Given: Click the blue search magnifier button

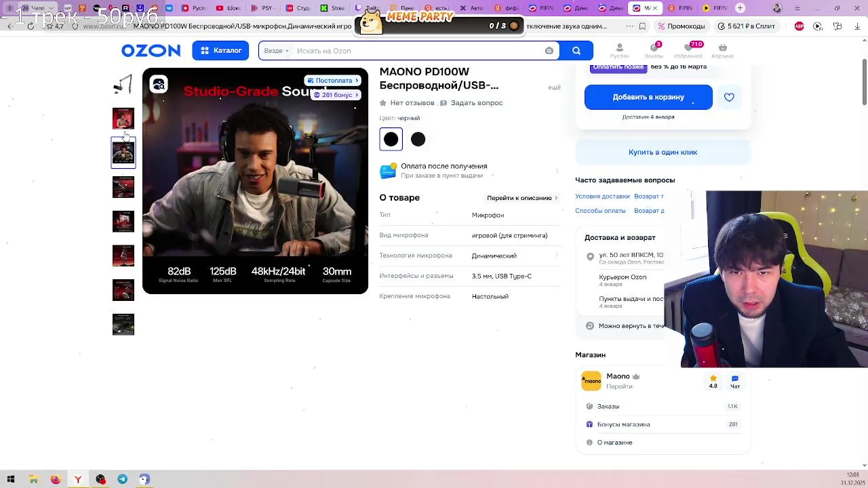Looking at the screenshot, I should tap(576, 51).
